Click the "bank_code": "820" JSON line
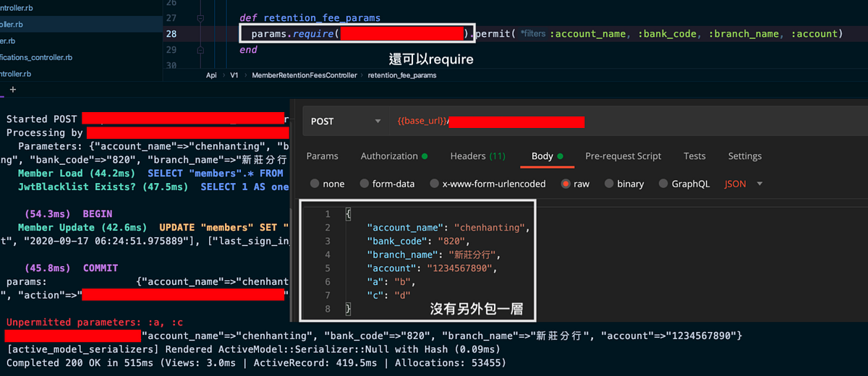868x376 pixels. [419, 242]
